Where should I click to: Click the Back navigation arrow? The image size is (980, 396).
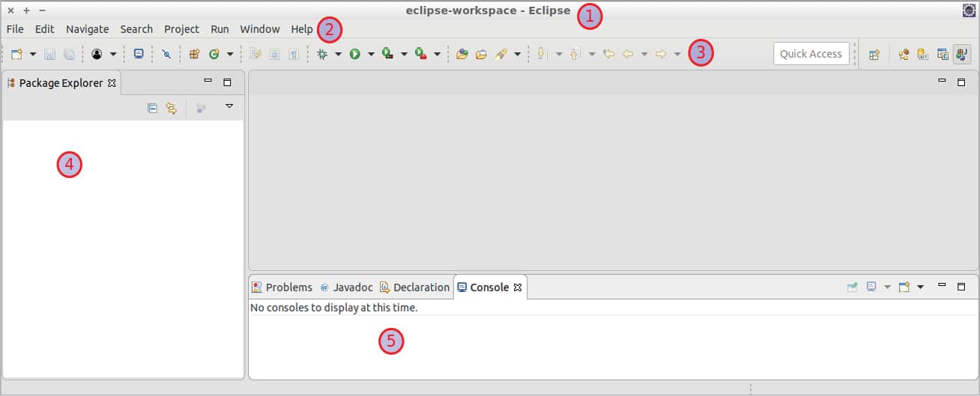tap(628, 54)
